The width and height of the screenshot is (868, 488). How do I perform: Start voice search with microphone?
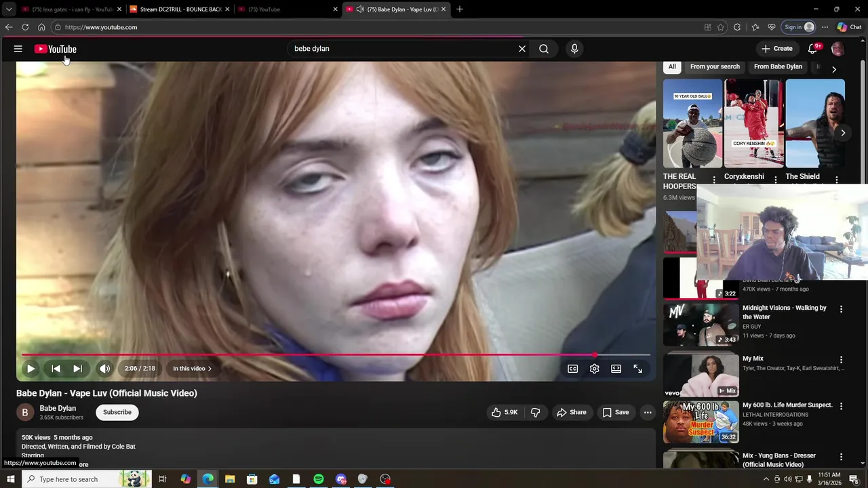574,49
